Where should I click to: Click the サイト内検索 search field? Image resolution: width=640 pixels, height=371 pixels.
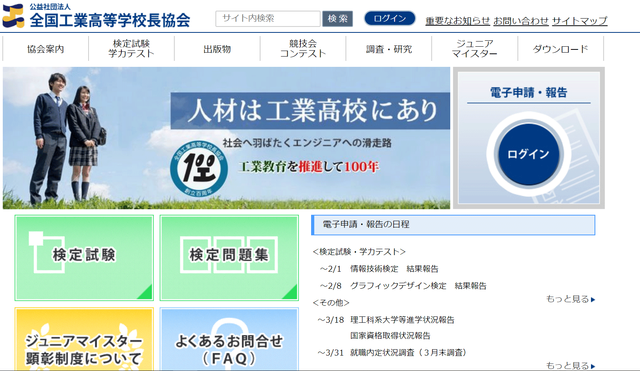pyautogui.click(x=268, y=19)
